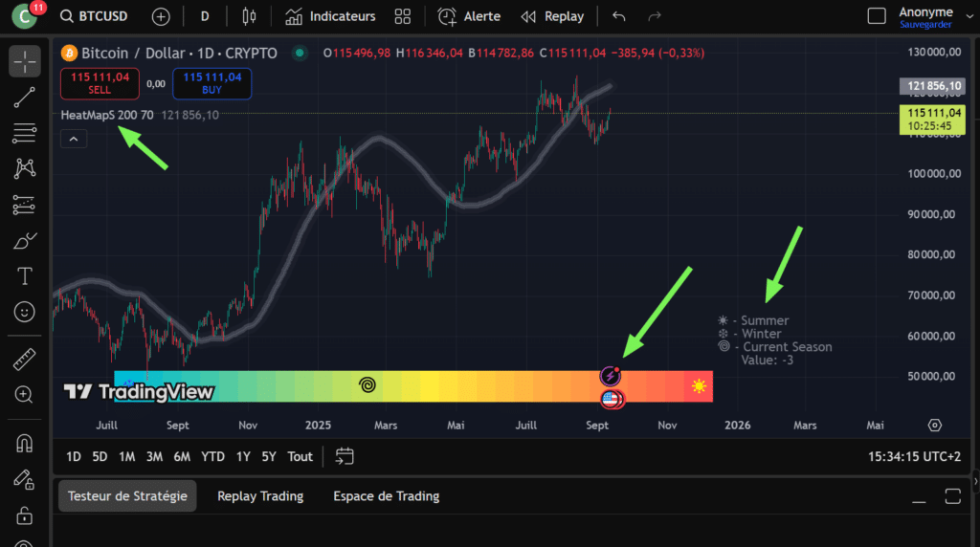
Task: Create an Alerte
Action: coord(469,17)
